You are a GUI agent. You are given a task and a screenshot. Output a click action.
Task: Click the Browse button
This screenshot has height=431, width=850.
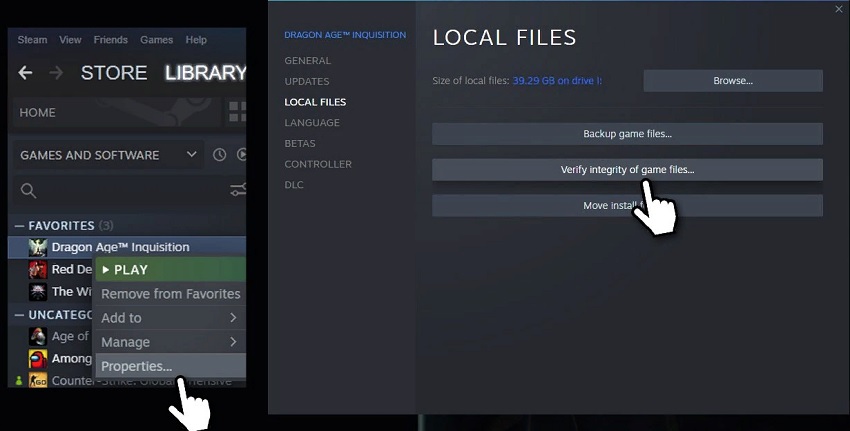[733, 80]
